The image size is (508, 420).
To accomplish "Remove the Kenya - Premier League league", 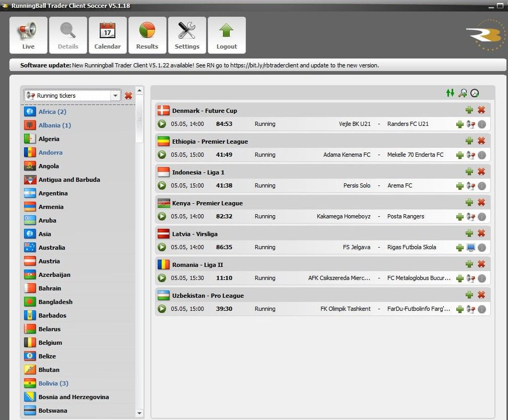I will (481, 203).
